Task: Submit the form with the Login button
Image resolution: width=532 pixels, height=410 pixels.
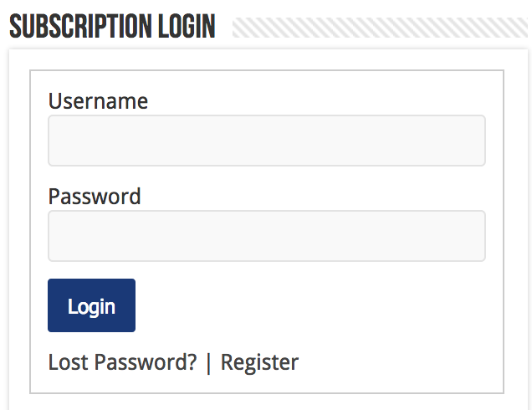Action: 92,305
